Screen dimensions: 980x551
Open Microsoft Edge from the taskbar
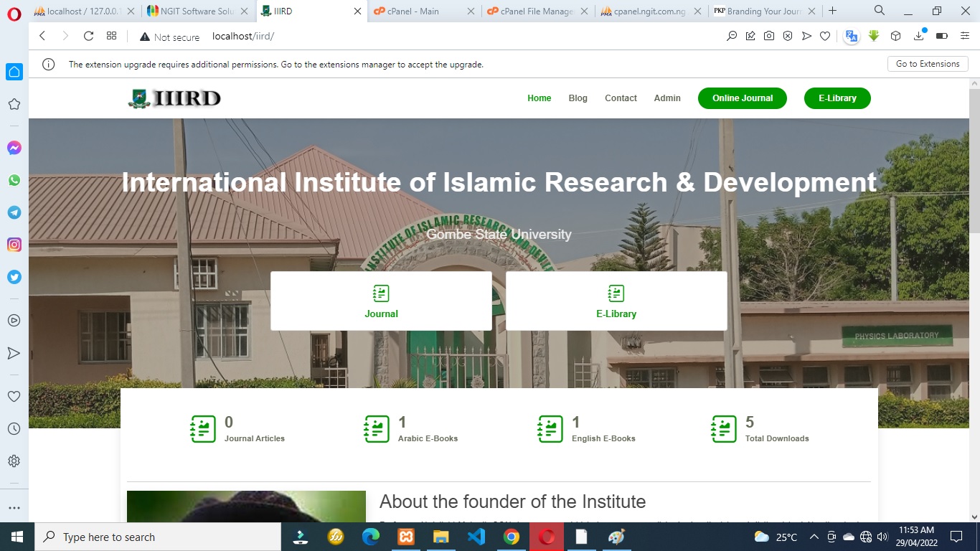370,537
